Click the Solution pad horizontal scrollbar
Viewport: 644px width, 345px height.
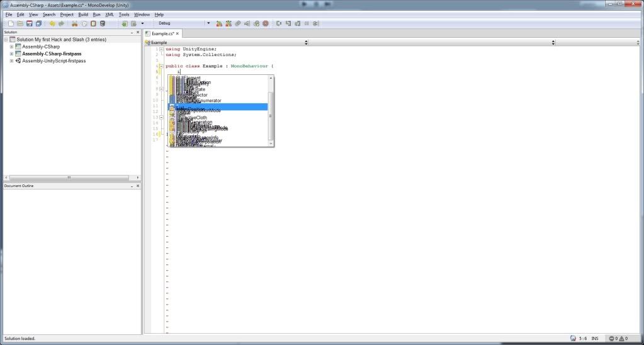[69, 178]
